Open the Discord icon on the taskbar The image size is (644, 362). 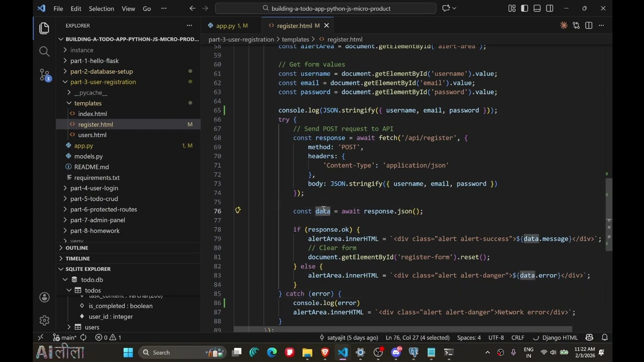[396, 352]
